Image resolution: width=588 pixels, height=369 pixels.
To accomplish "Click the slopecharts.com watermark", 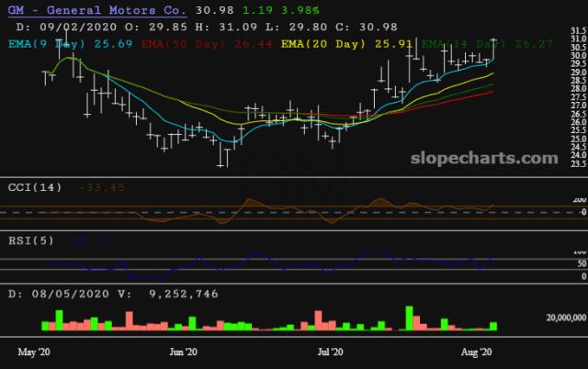I will pyautogui.click(x=483, y=158).
